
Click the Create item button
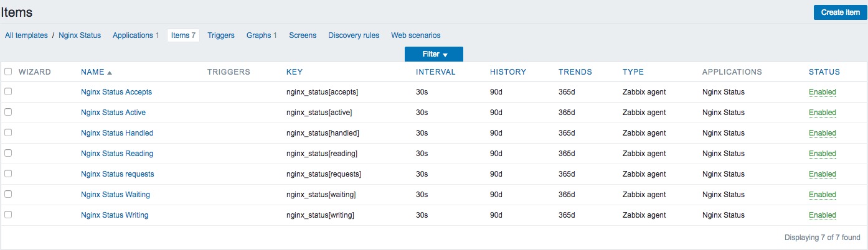point(840,12)
